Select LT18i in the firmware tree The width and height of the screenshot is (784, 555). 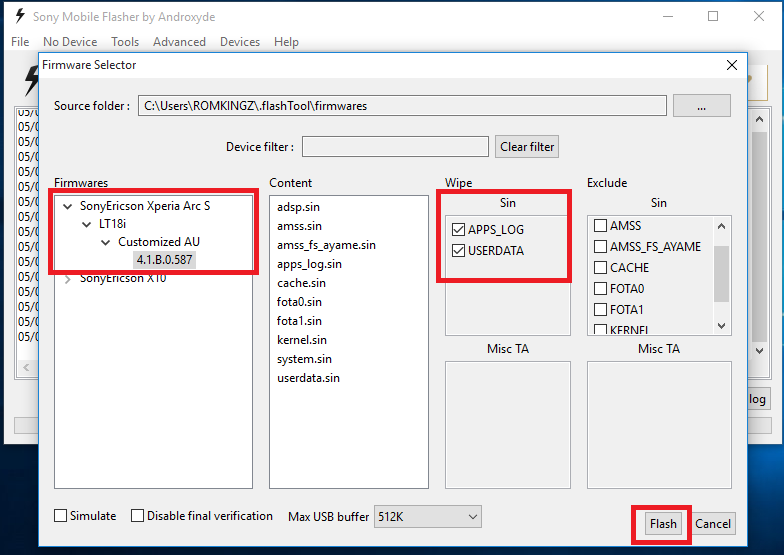[112, 224]
